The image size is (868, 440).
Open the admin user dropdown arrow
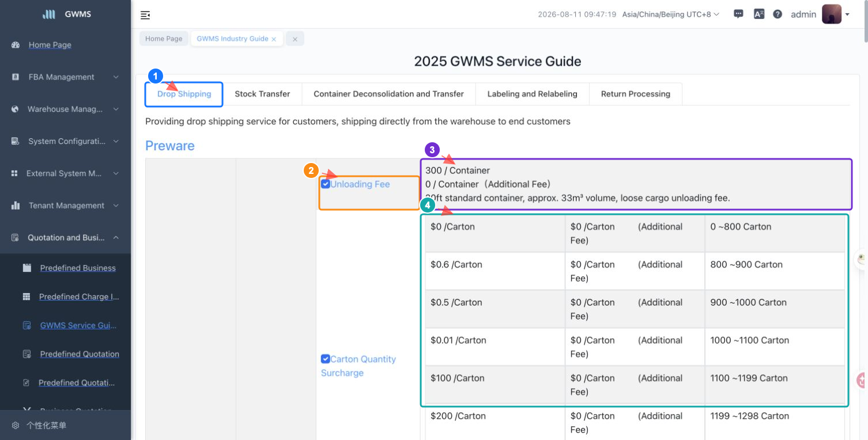847,15
